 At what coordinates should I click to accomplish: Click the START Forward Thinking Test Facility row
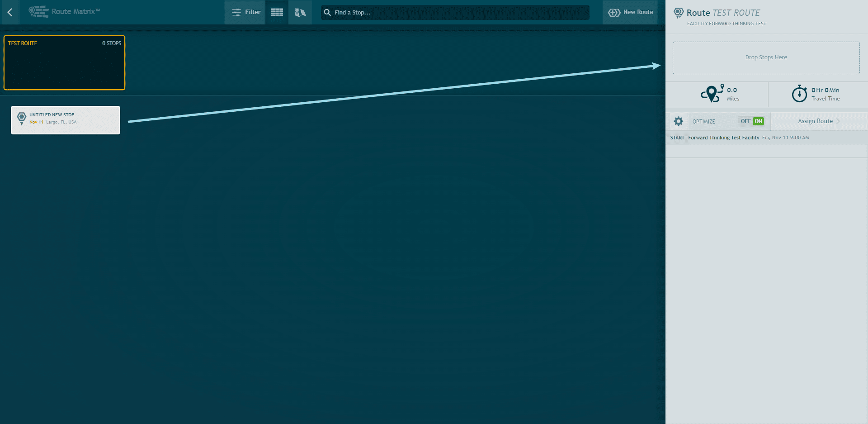tap(739, 138)
